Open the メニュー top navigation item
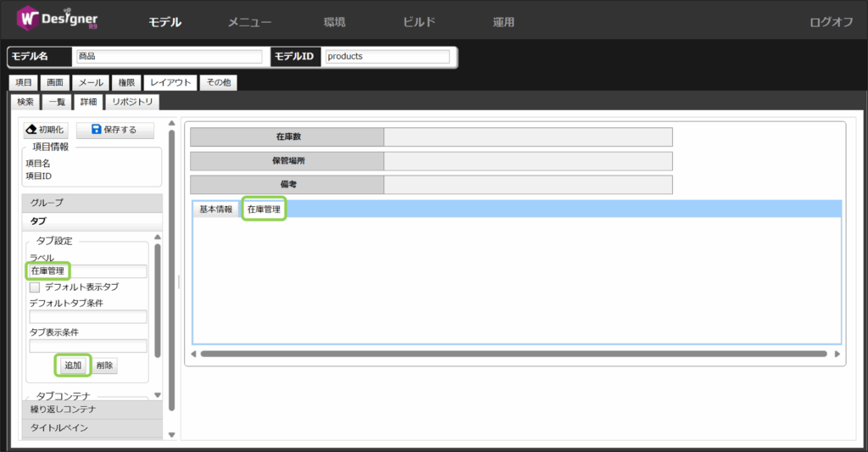The width and height of the screenshot is (868, 452). tap(249, 22)
